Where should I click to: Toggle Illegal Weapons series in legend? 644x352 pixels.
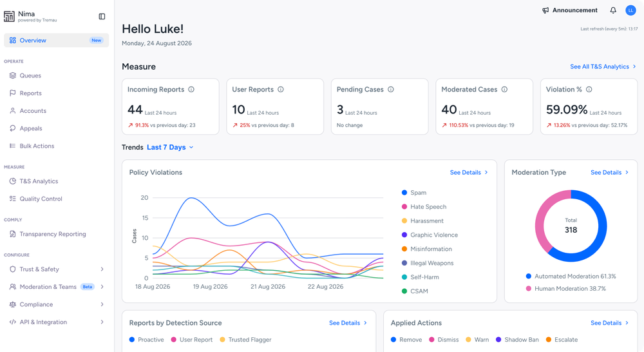(428, 263)
